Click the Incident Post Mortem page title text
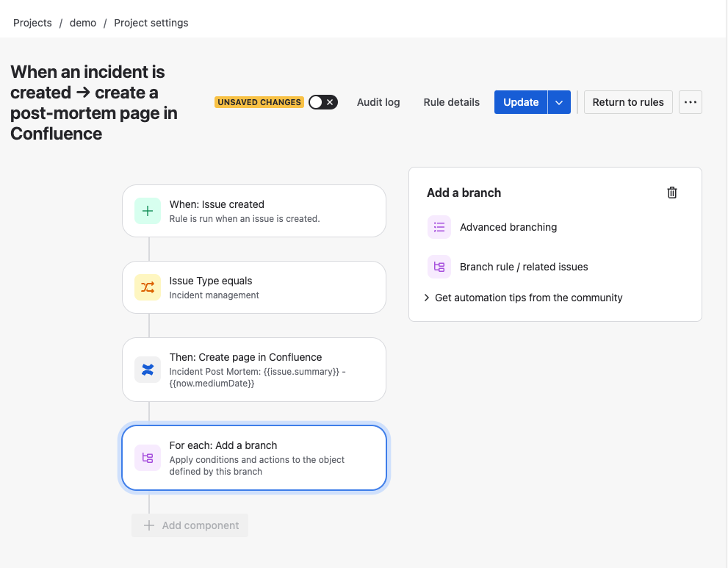The height and width of the screenshot is (568, 728). coord(257,377)
